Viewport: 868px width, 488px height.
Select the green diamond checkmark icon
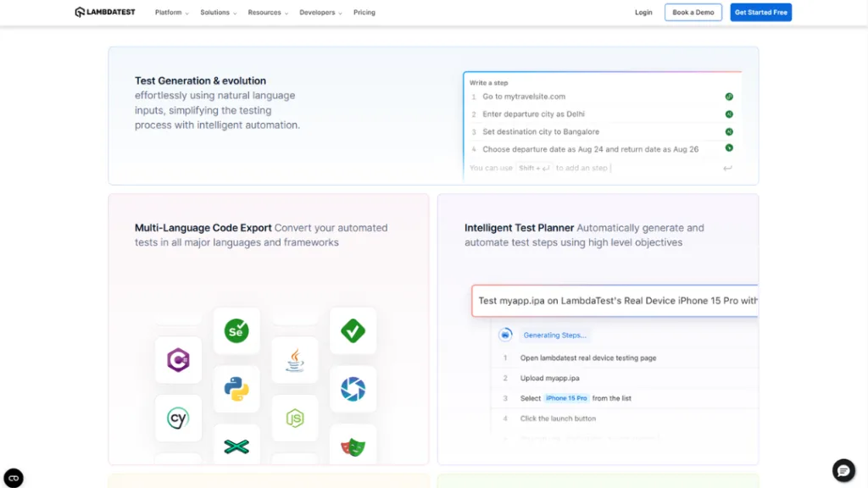pyautogui.click(x=353, y=331)
